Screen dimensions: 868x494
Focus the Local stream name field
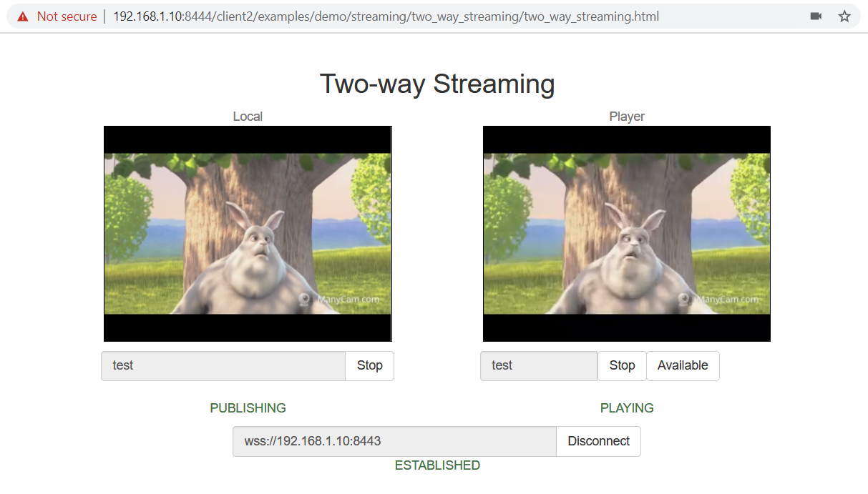point(223,366)
